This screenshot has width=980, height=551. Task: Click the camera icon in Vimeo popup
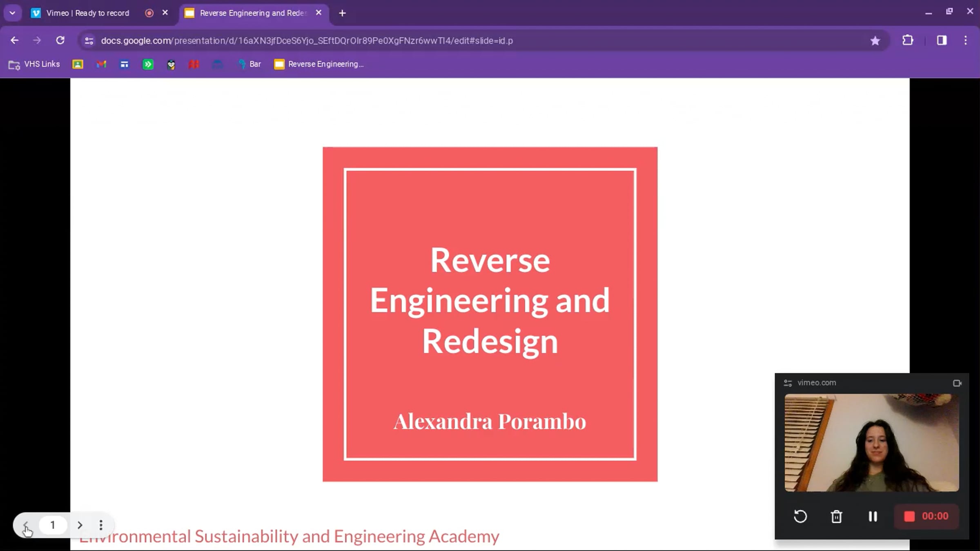[x=957, y=383]
